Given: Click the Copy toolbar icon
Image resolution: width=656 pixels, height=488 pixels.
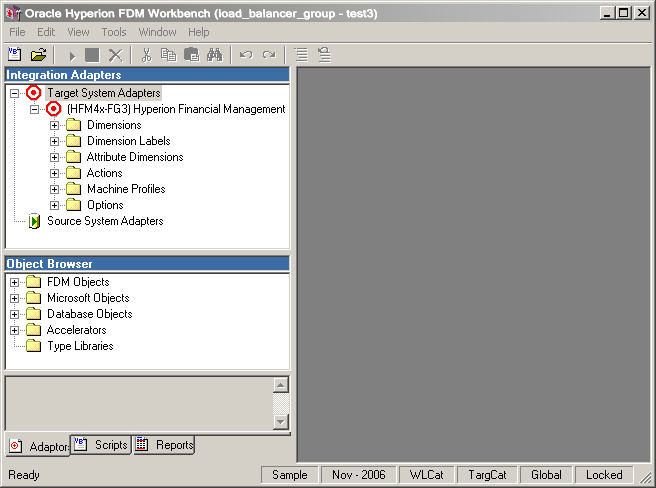Looking at the screenshot, I should (169, 55).
